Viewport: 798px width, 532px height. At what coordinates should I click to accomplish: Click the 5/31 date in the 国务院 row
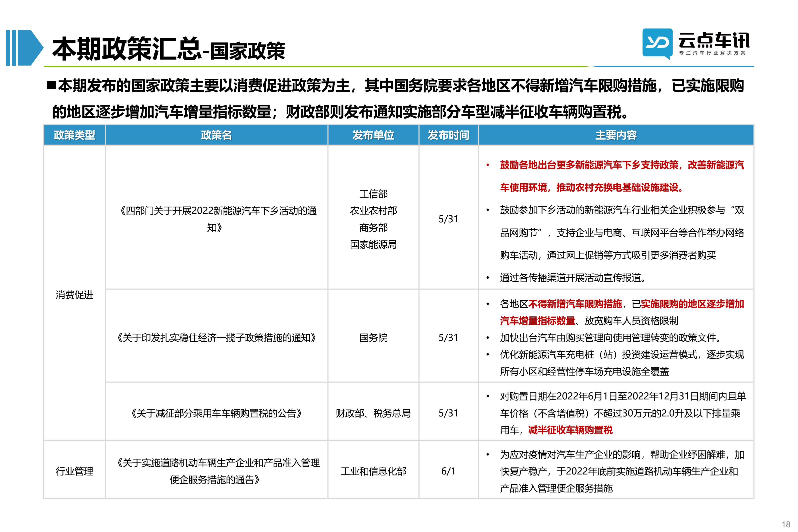[448, 338]
